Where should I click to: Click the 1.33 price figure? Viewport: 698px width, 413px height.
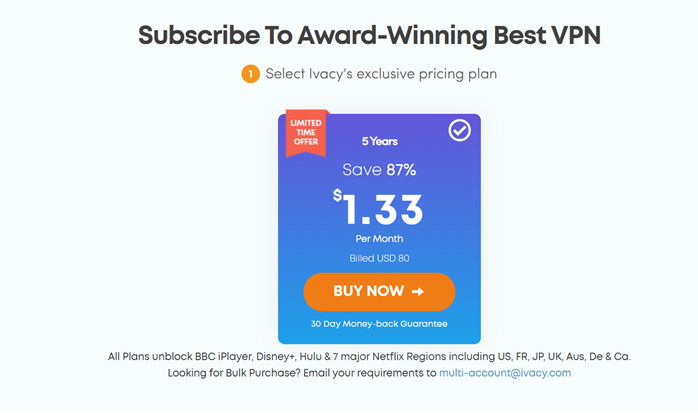[x=384, y=209]
